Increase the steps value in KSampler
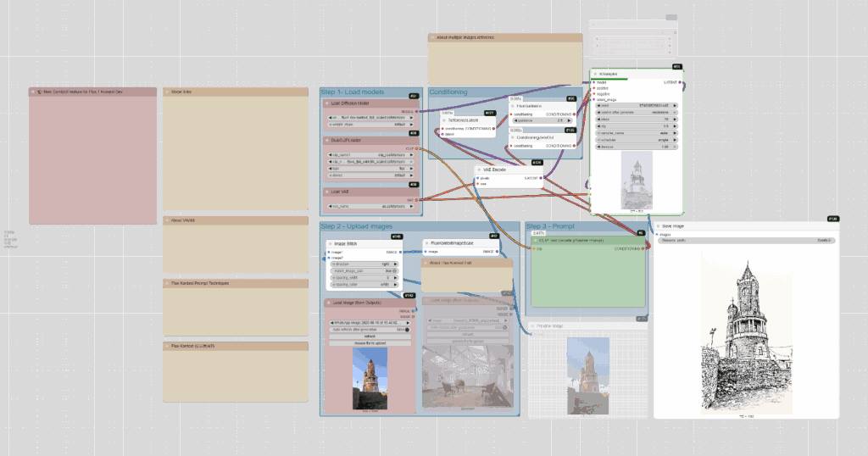 675,120
